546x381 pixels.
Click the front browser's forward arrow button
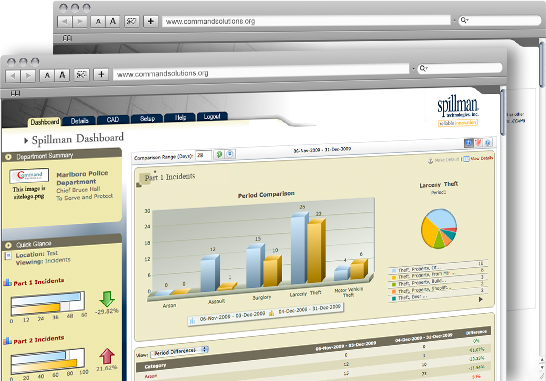[x=28, y=76]
